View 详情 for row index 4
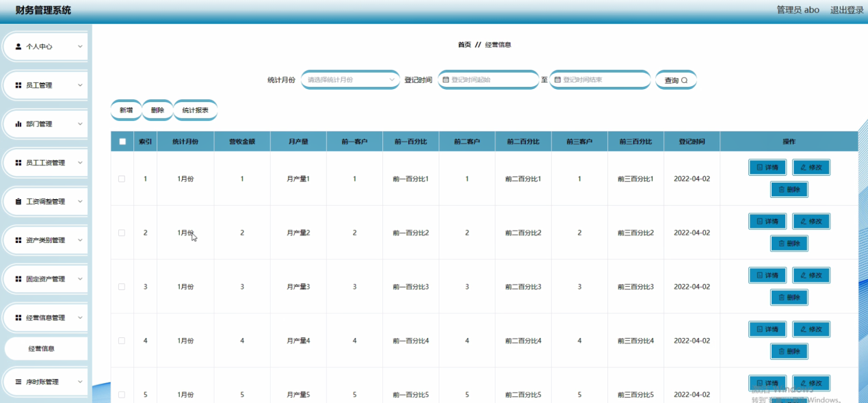This screenshot has height=403, width=868. pos(767,329)
